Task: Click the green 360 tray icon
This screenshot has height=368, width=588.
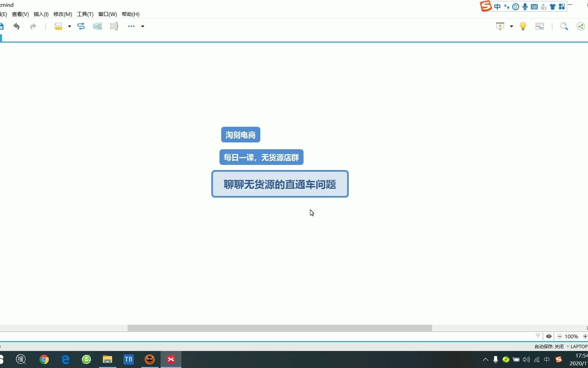Action: (x=506, y=359)
